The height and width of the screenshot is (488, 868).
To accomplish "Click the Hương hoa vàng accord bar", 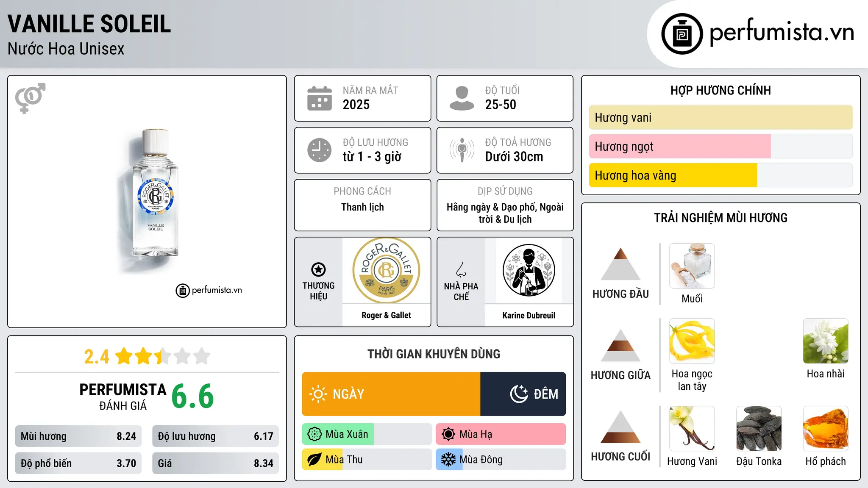I will click(x=721, y=175).
